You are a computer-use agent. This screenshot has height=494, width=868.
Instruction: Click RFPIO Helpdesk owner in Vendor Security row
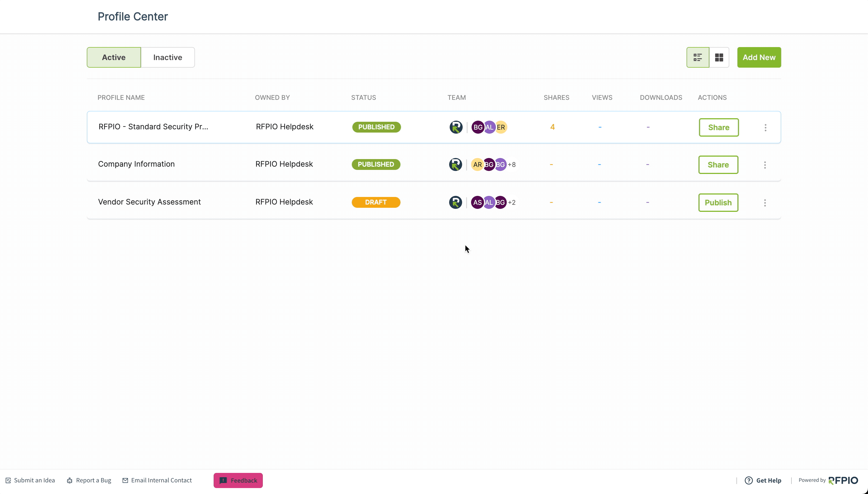(284, 202)
